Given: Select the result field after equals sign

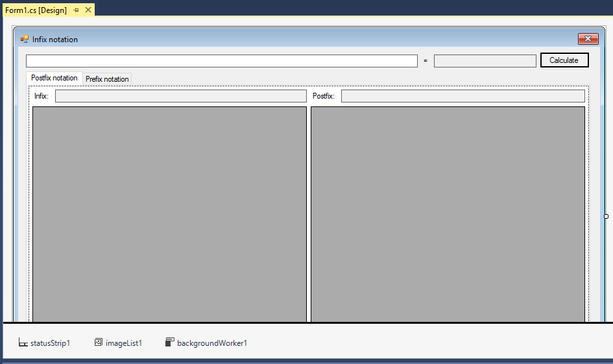Looking at the screenshot, I should (x=485, y=61).
